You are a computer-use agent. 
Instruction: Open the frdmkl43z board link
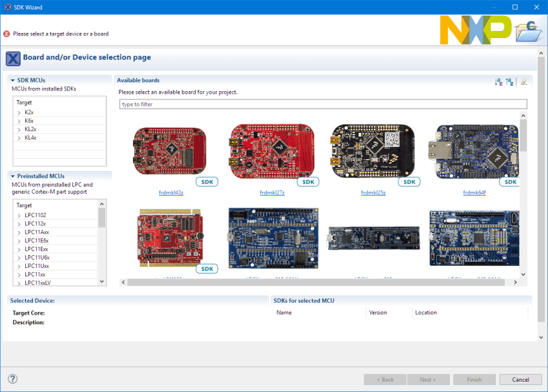[x=171, y=192]
